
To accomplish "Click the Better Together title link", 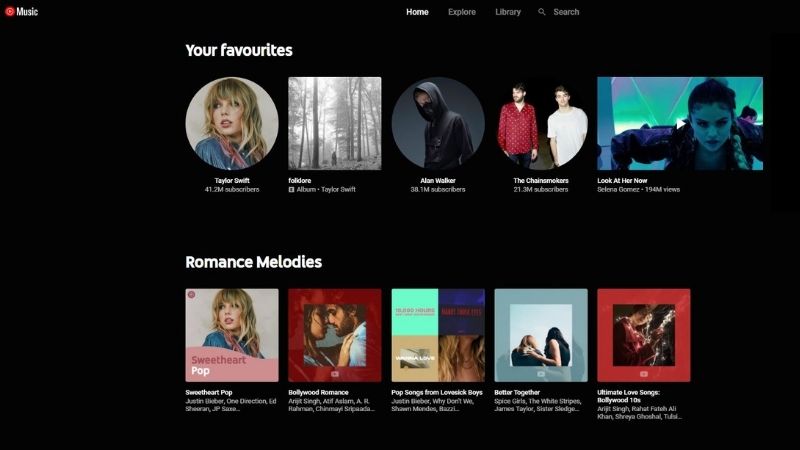I will (517, 392).
